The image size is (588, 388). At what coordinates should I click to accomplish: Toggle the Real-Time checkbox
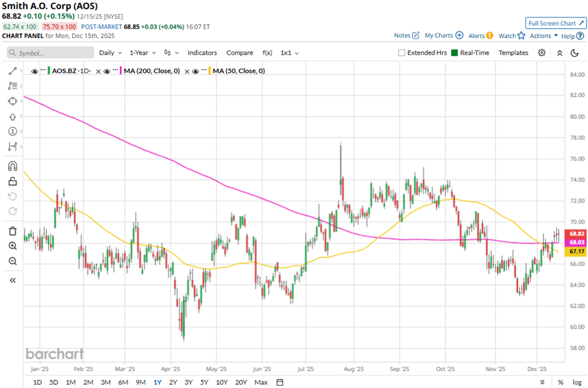pyautogui.click(x=455, y=53)
